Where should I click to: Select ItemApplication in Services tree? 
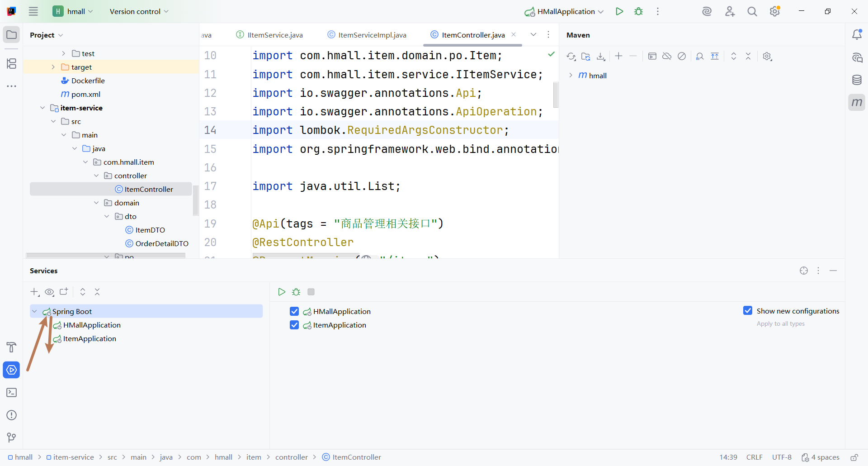90,338
